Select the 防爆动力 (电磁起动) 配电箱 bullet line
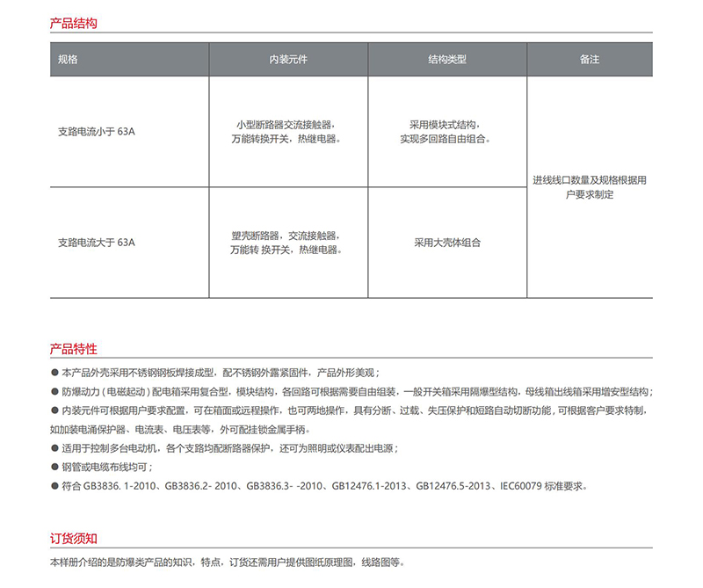 (x=351, y=392)
